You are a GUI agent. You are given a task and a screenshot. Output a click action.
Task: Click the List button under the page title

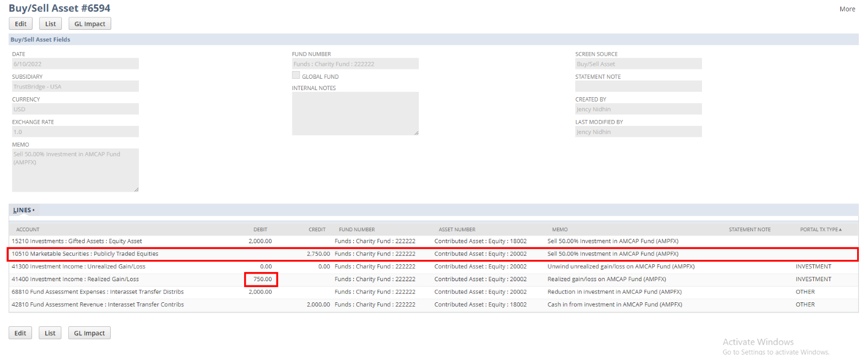[50, 24]
